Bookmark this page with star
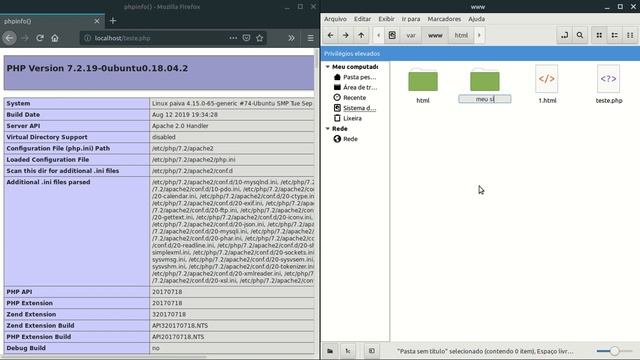Screen dimensions: 640x360 coord(260,38)
